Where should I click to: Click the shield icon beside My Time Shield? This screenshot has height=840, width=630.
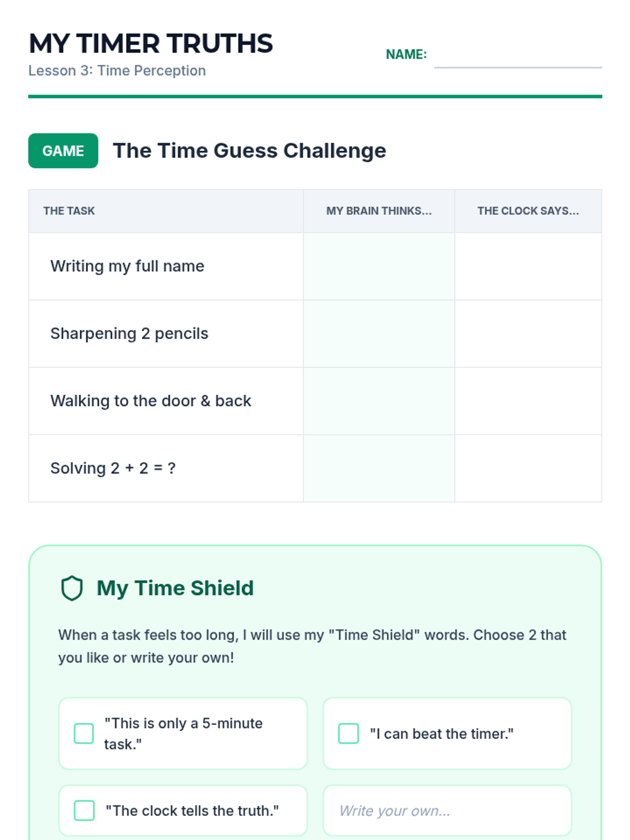tap(72, 588)
